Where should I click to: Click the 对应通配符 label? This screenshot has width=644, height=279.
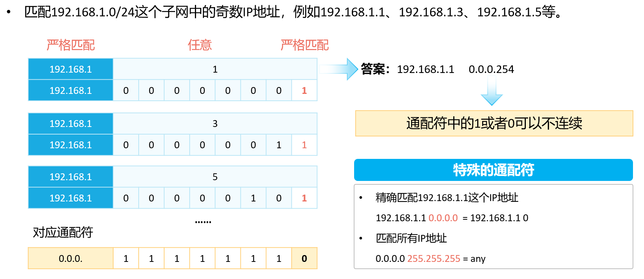[x=63, y=232]
